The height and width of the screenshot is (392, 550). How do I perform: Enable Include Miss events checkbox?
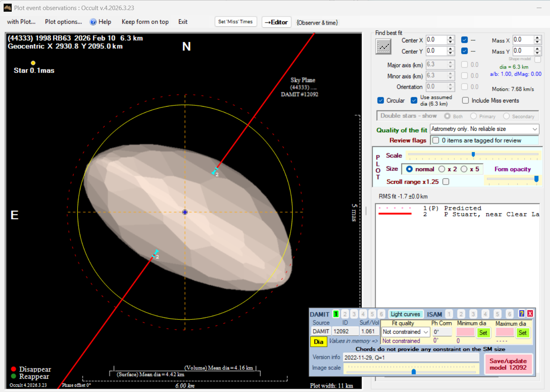[x=466, y=101]
